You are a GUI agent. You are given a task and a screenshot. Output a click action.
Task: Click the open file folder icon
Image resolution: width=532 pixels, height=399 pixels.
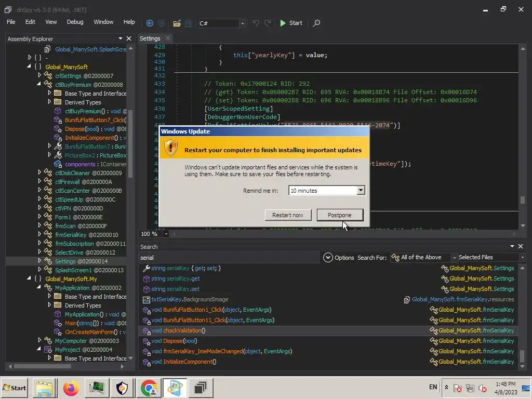click(177, 23)
